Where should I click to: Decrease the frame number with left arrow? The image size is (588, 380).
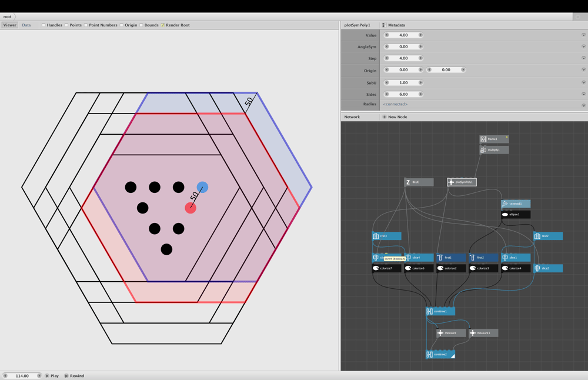click(x=5, y=375)
